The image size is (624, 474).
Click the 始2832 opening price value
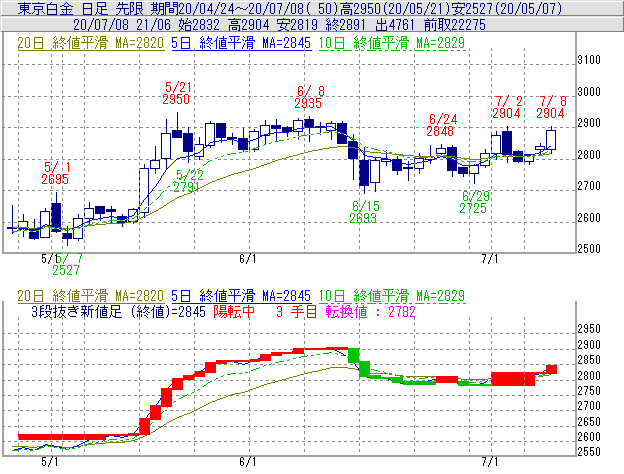coord(199,25)
